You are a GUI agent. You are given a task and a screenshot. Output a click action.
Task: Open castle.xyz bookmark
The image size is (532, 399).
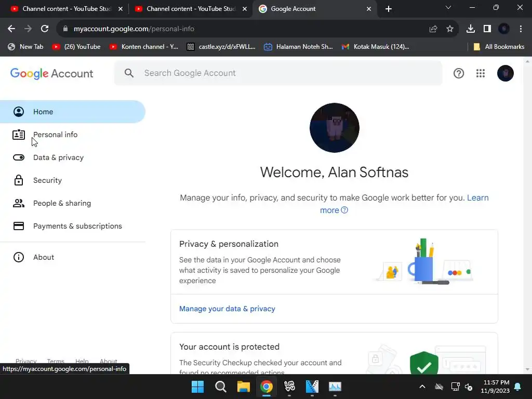pos(221,47)
